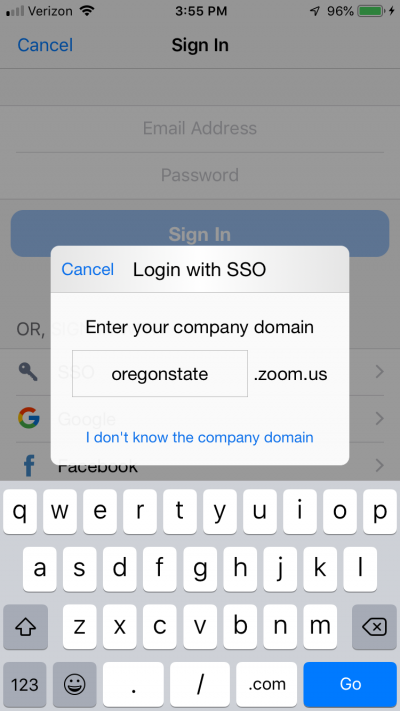Open Google sign-in row chevron
This screenshot has width=400, height=711.
(380, 418)
